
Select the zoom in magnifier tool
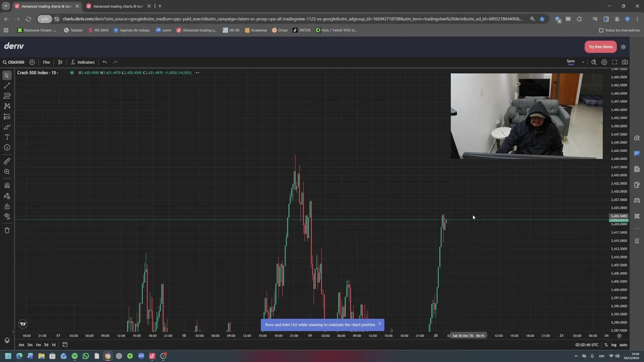(x=7, y=172)
